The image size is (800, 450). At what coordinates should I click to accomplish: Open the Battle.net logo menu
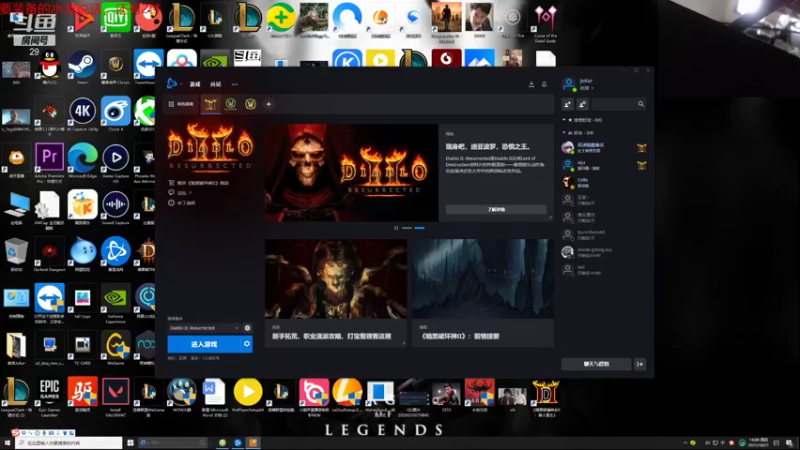pos(172,84)
